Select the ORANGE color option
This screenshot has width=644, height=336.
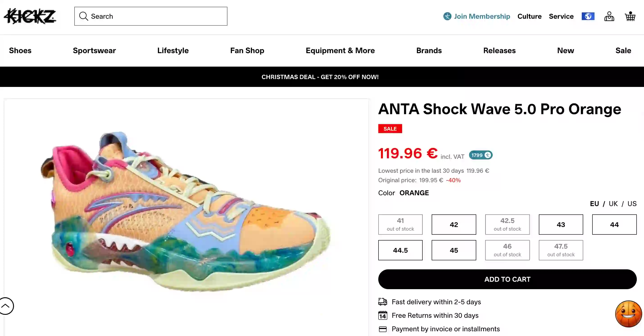tap(414, 193)
